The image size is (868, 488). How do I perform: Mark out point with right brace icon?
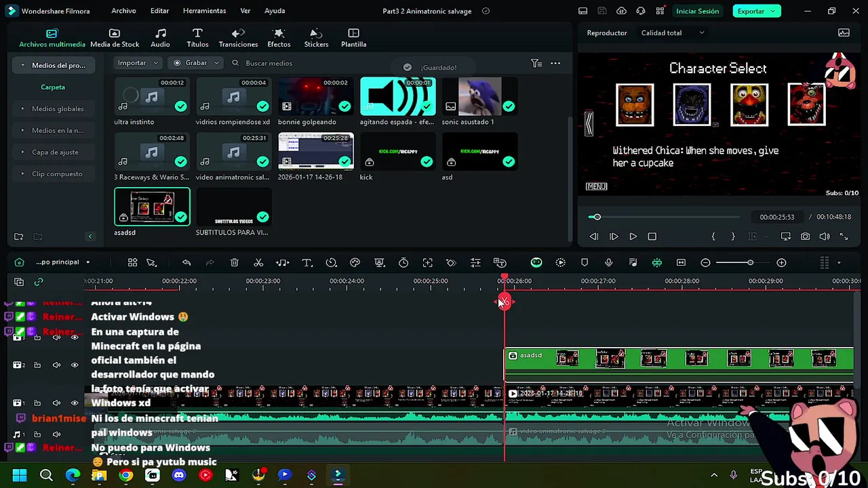coord(732,237)
